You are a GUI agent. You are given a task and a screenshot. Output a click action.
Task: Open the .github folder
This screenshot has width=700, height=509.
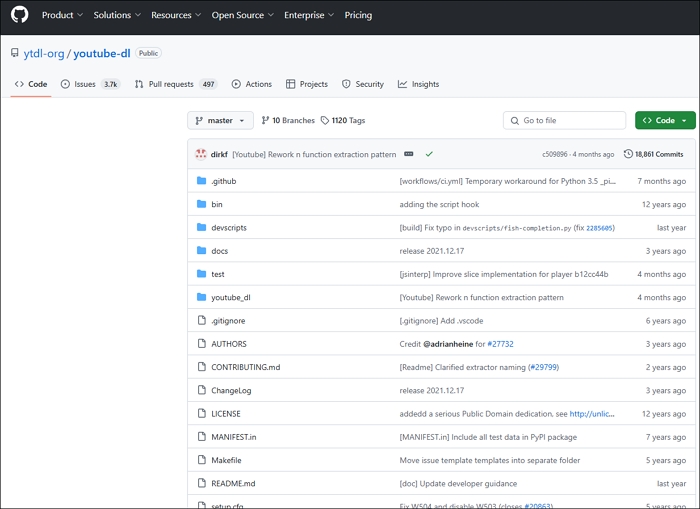(x=223, y=181)
